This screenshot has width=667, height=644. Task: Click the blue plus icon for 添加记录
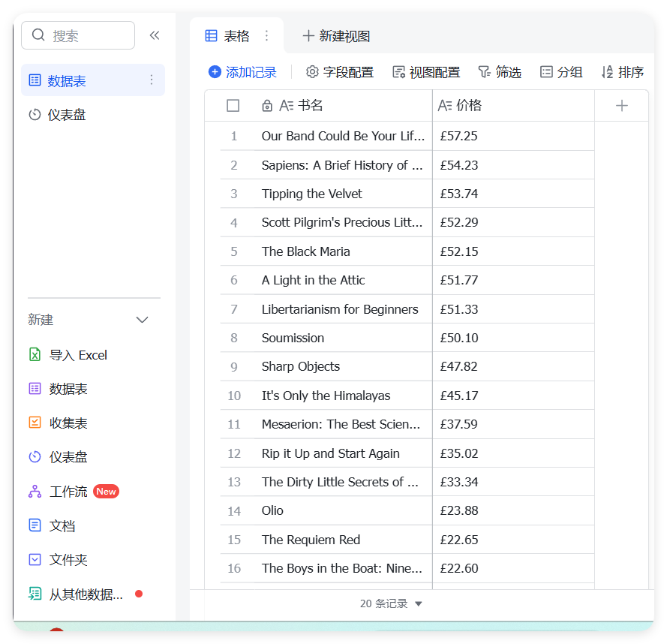(215, 72)
